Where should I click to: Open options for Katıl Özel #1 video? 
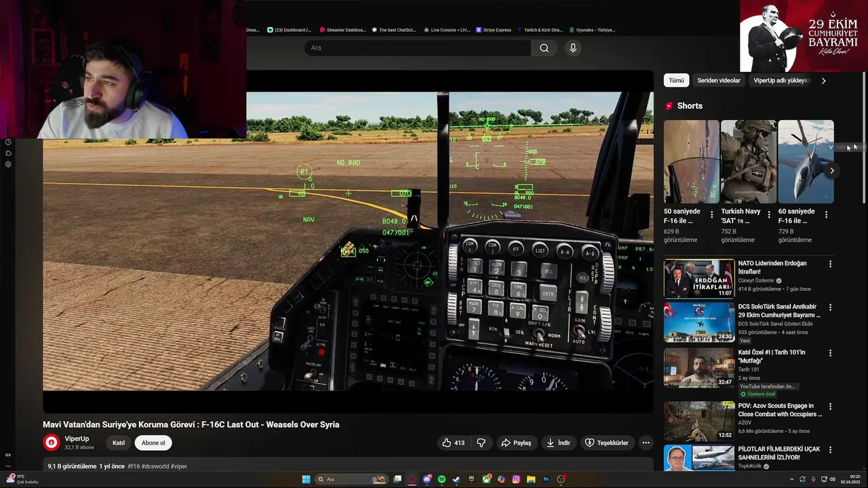(x=830, y=353)
